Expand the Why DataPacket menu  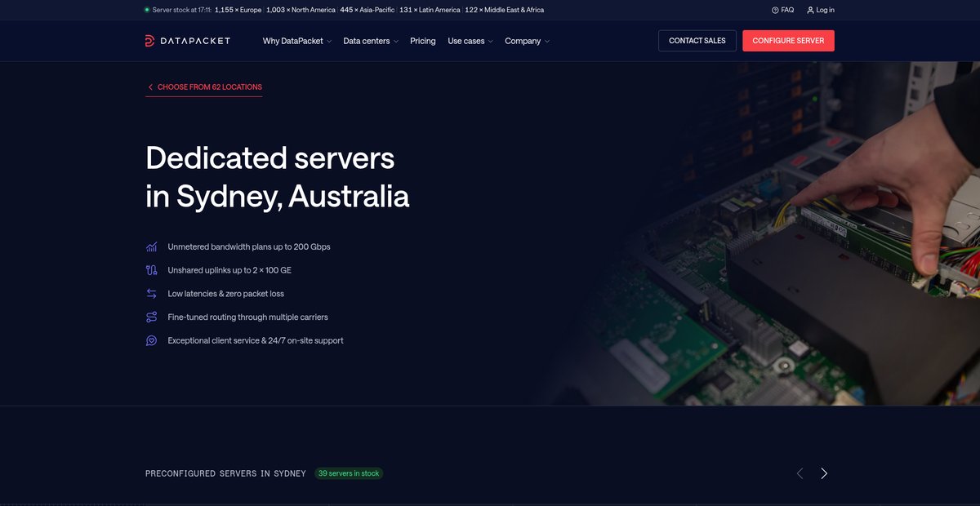pos(297,41)
